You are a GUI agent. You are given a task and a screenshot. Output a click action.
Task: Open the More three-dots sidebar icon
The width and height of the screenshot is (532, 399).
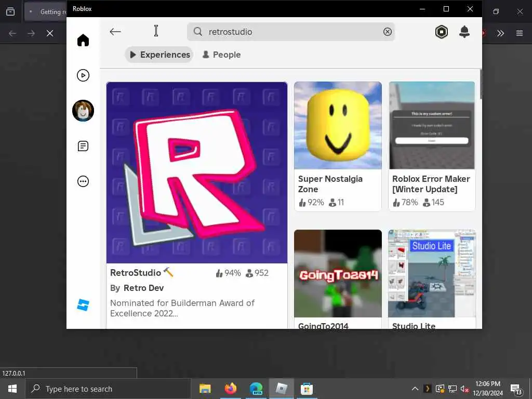pyautogui.click(x=83, y=181)
